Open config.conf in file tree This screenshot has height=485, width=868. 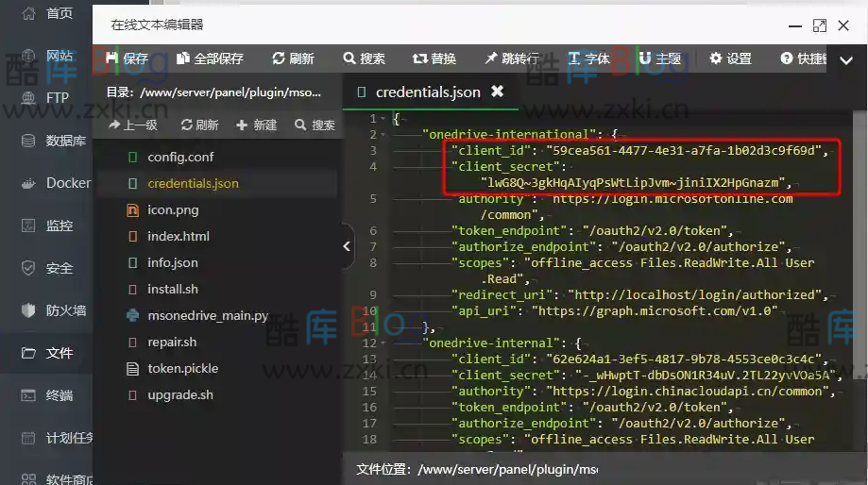[x=179, y=157]
